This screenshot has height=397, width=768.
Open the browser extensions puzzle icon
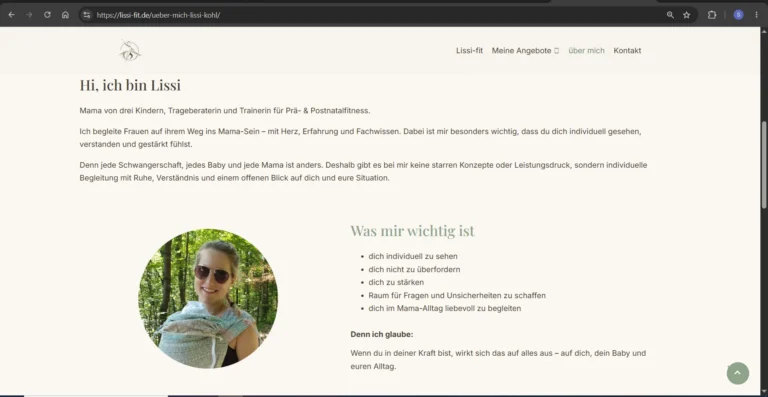[x=712, y=15]
